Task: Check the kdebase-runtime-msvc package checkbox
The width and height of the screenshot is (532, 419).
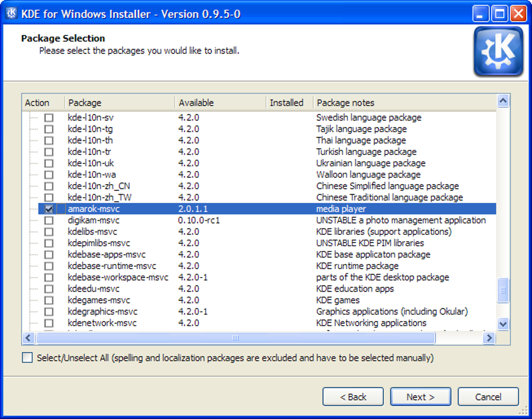Action: (x=49, y=266)
